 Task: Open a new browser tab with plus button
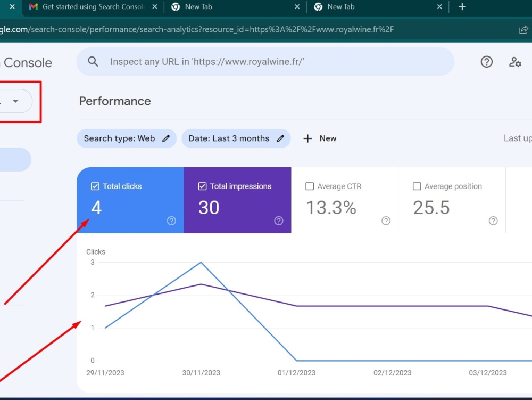pyautogui.click(x=462, y=7)
